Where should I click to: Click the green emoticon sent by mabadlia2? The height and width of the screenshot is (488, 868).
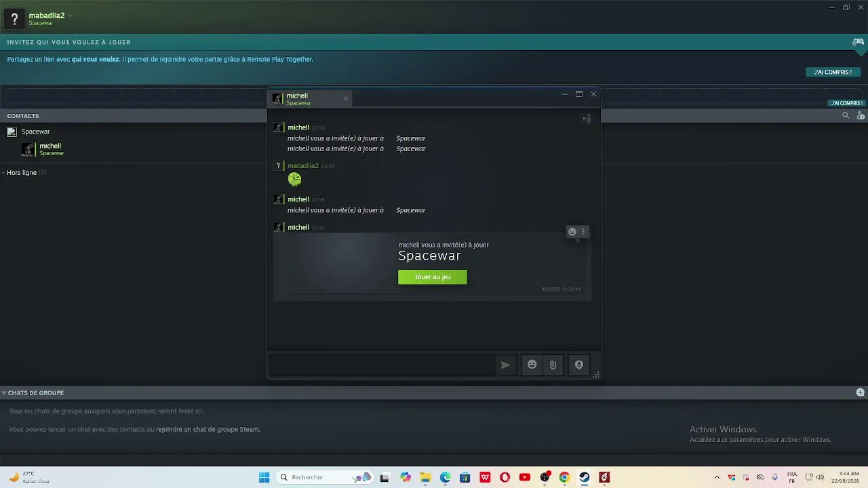point(294,179)
